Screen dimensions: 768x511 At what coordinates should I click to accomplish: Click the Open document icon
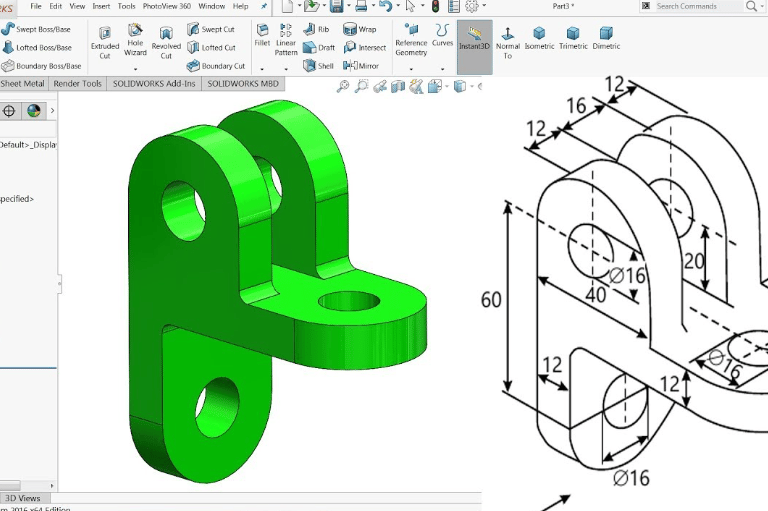click(312, 6)
